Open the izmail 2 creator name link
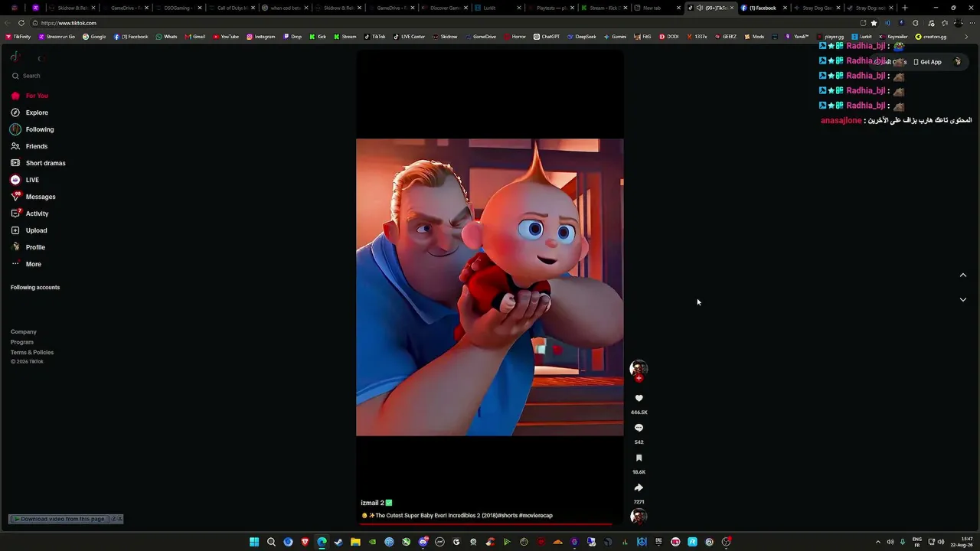This screenshot has width=980, height=551. tap(372, 503)
